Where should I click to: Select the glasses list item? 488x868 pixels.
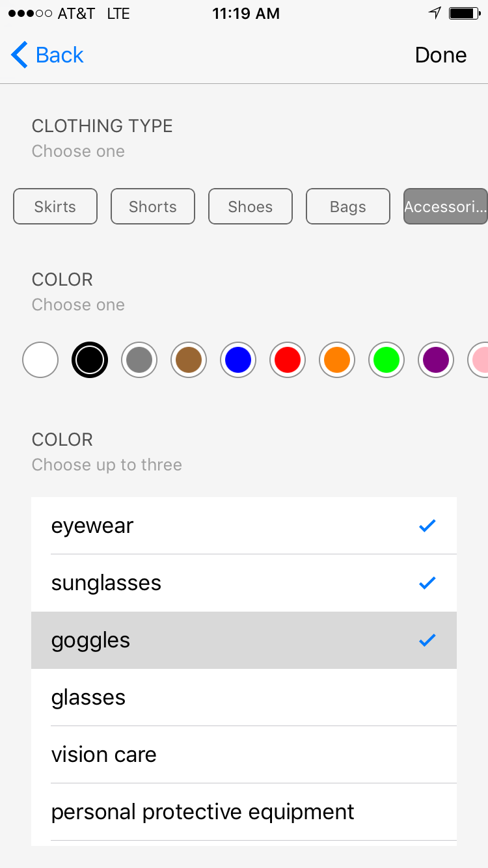(244, 698)
